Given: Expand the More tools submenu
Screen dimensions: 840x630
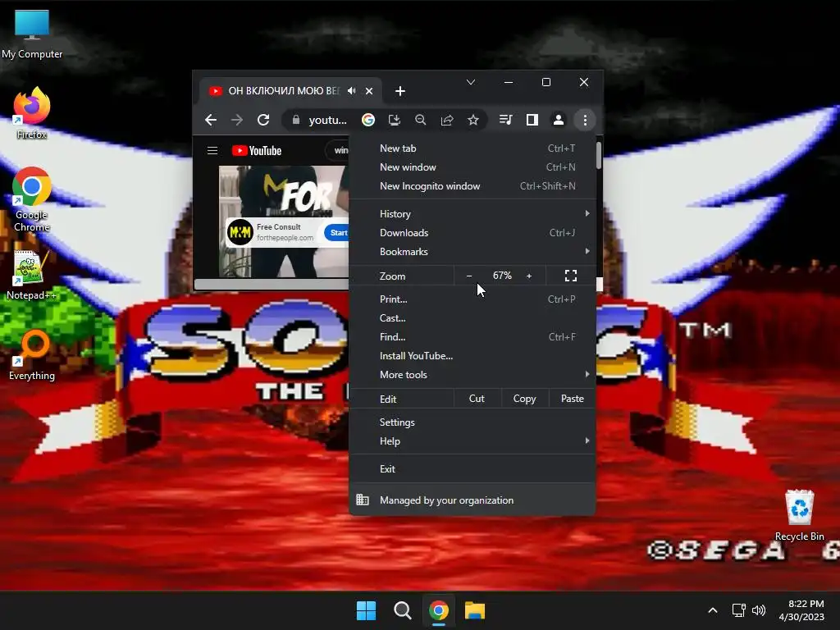Looking at the screenshot, I should point(472,375).
